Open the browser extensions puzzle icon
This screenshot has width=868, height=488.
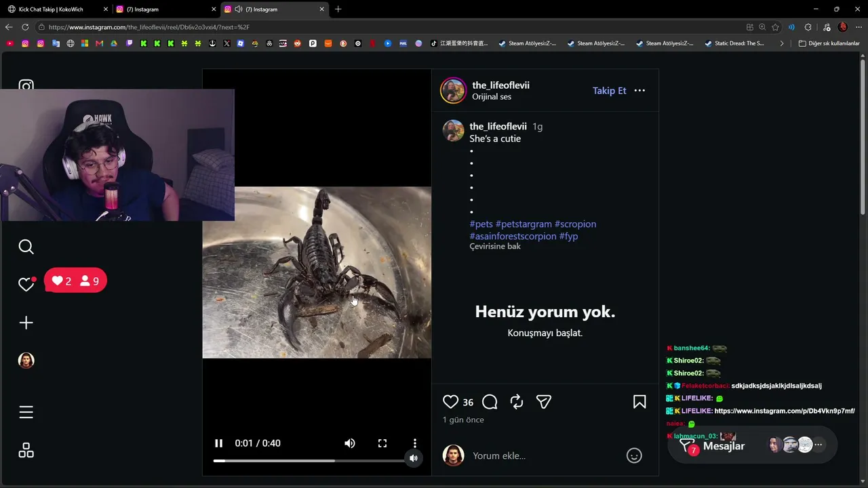coord(808,27)
